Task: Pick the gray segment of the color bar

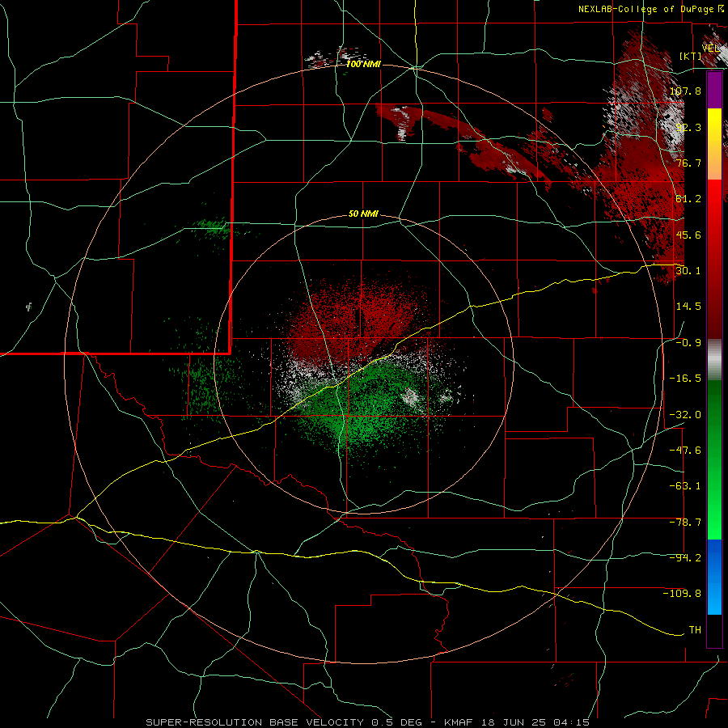Action: (714, 360)
